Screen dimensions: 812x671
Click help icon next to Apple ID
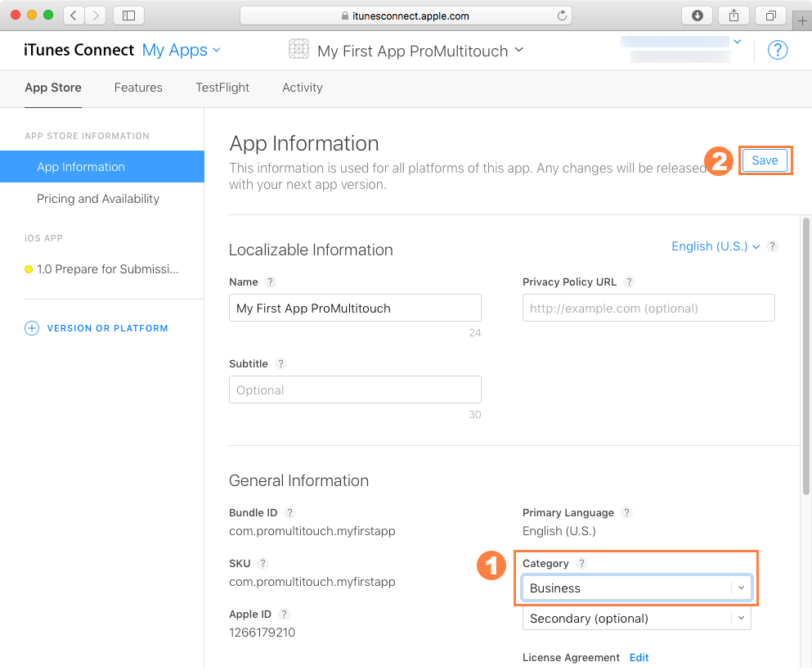click(284, 614)
